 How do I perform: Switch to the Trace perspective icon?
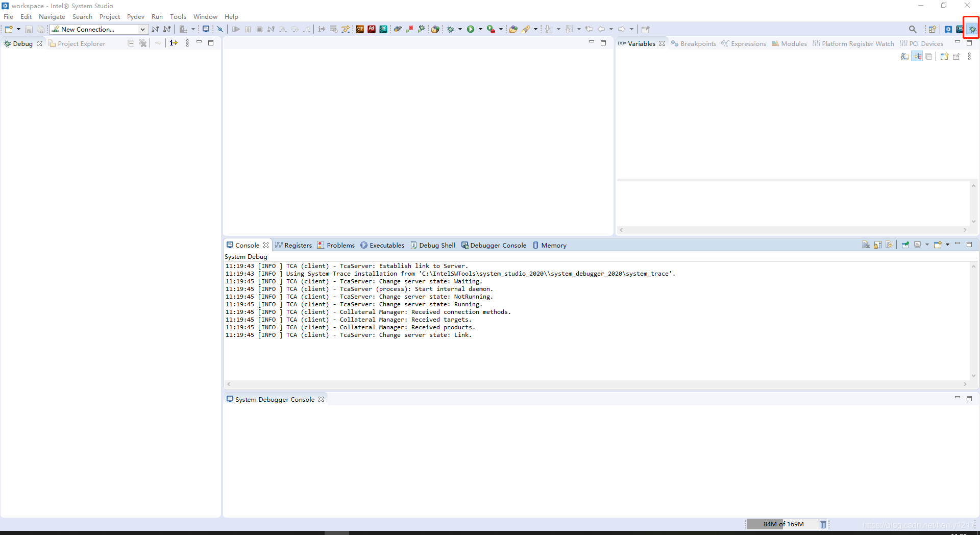coord(960,29)
